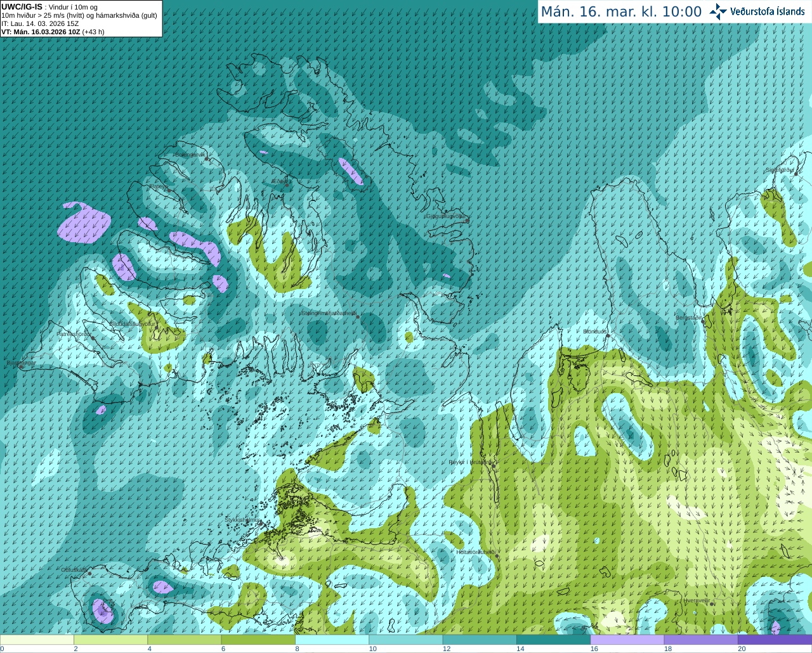812x653 pixels.
Task: Select the 10–12 m/s turquoise legend swatch
Action: coord(406,640)
